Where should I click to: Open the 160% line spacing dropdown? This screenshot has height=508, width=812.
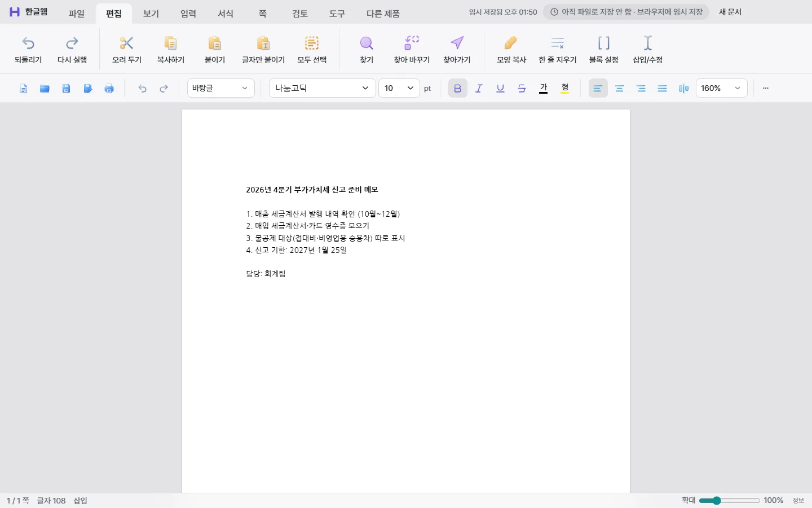click(x=722, y=88)
